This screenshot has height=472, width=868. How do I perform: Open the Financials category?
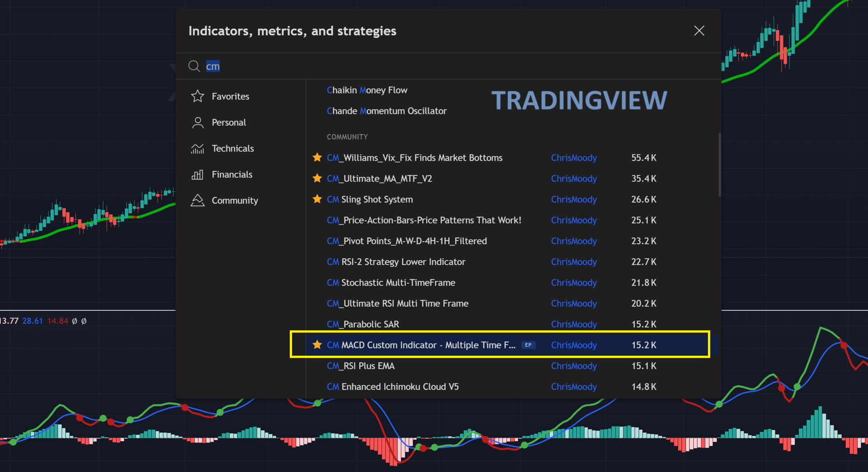coord(232,175)
